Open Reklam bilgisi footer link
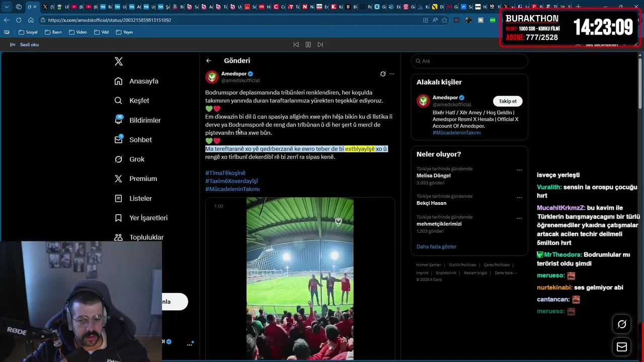The image size is (644, 362). pos(475,273)
